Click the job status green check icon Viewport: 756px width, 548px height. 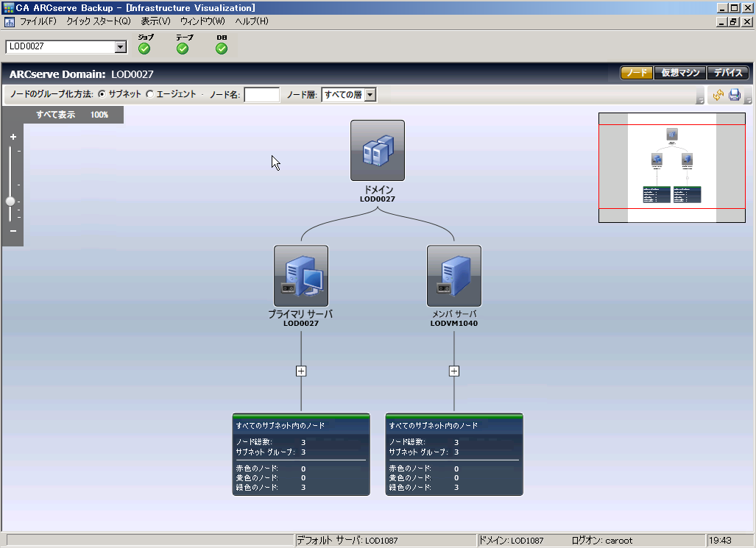click(144, 49)
